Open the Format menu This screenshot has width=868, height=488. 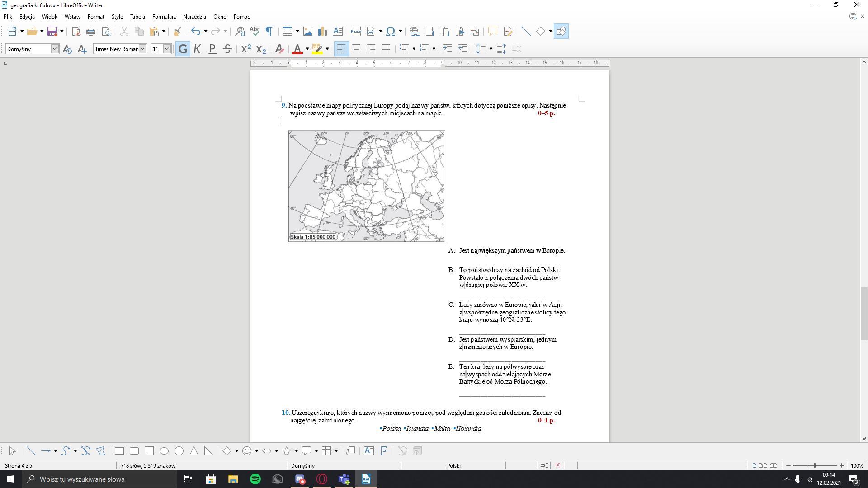pos(96,17)
